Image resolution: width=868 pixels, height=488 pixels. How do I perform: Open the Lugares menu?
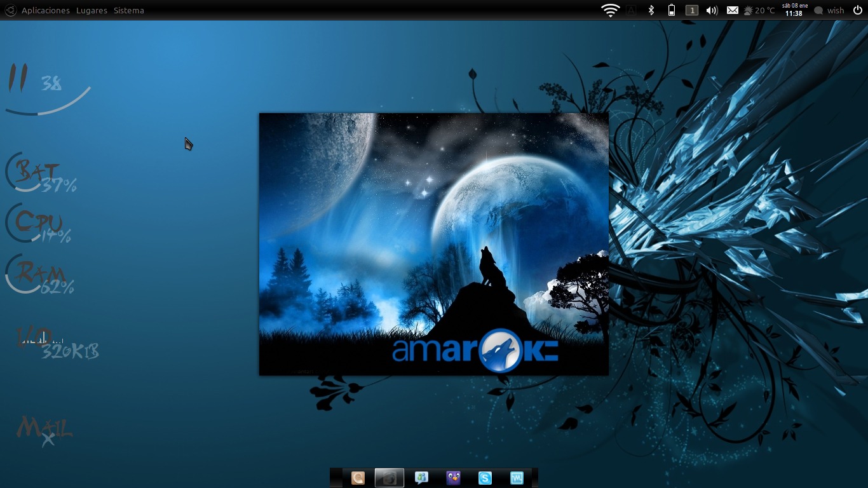(92, 10)
